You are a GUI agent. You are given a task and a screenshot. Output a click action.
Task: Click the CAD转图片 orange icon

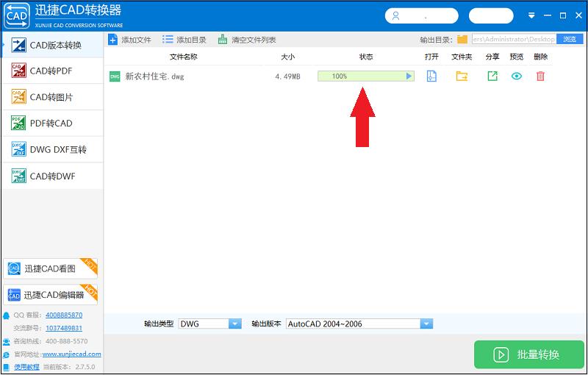[x=19, y=97]
